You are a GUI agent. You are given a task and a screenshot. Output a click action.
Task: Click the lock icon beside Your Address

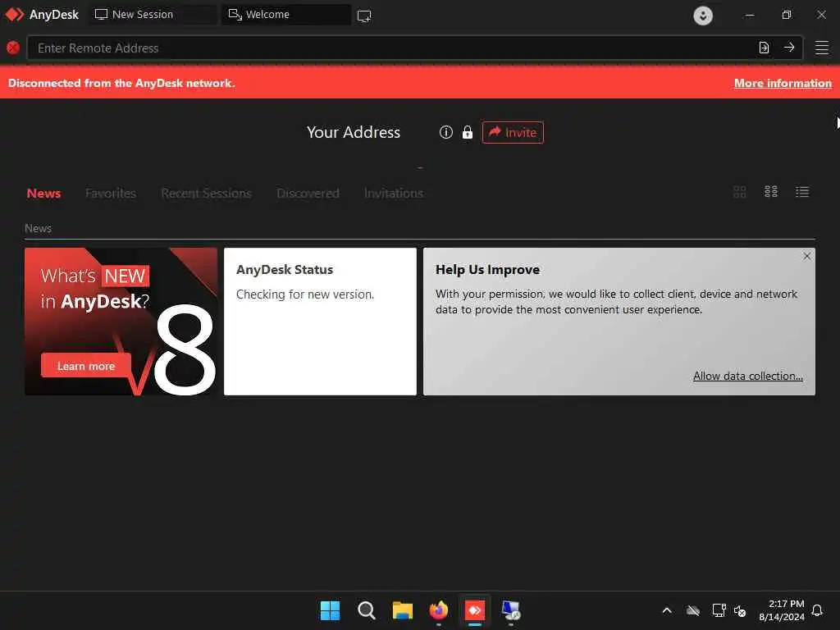coord(467,132)
